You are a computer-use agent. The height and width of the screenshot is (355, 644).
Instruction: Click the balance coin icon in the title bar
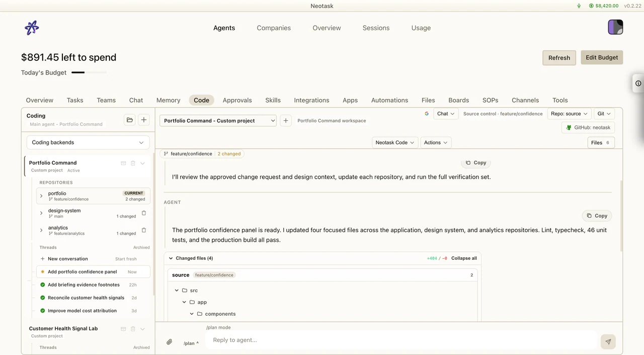pyautogui.click(x=591, y=6)
